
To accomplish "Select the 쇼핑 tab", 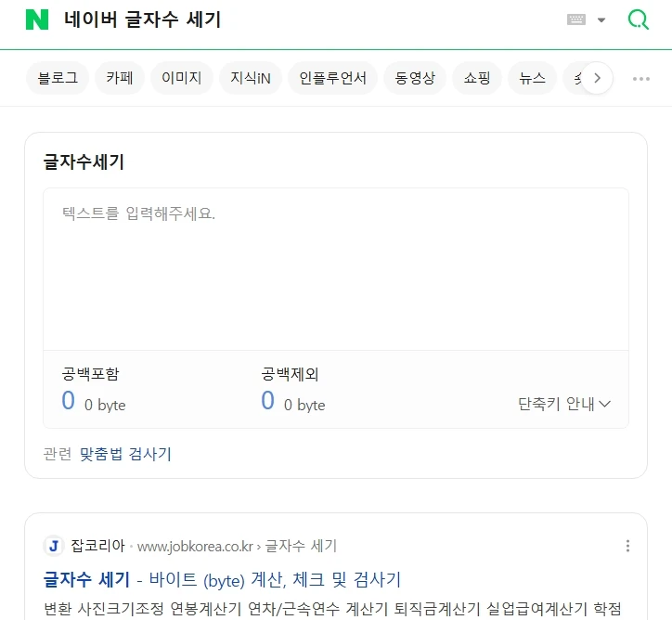I will pyautogui.click(x=477, y=78).
